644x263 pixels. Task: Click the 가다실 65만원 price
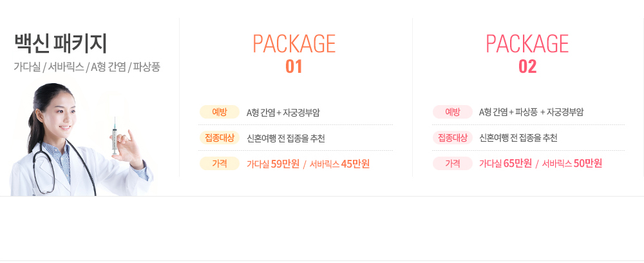tap(506, 164)
